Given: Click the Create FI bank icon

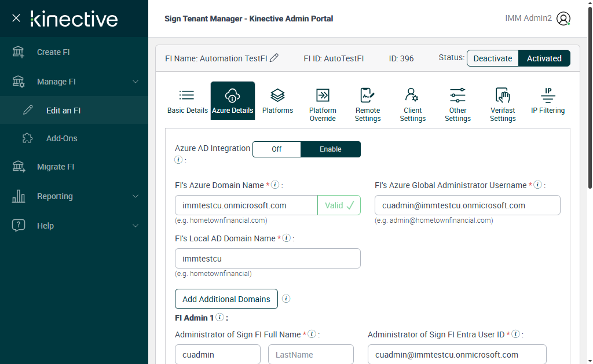Looking at the screenshot, I should tap(18, 52).
